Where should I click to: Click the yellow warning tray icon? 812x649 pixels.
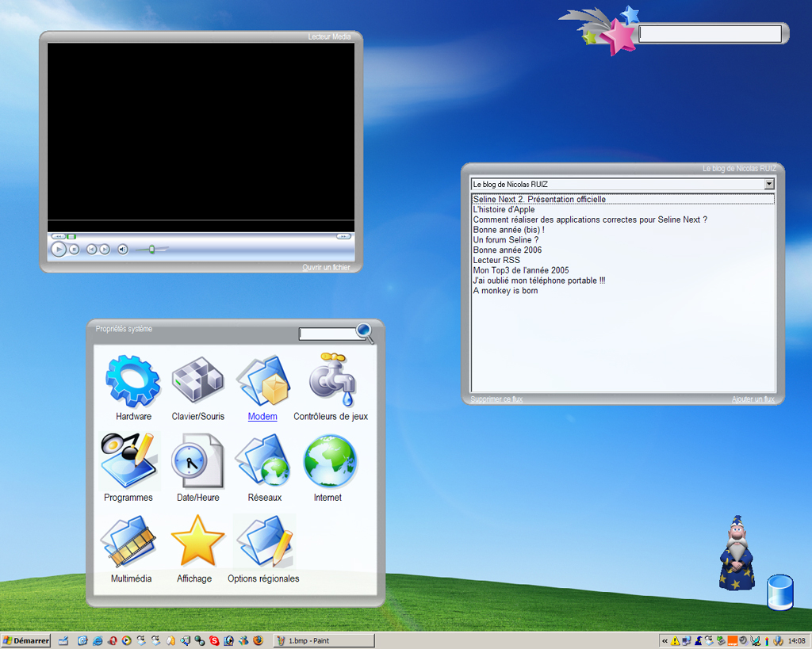click(x=676, y=641)
